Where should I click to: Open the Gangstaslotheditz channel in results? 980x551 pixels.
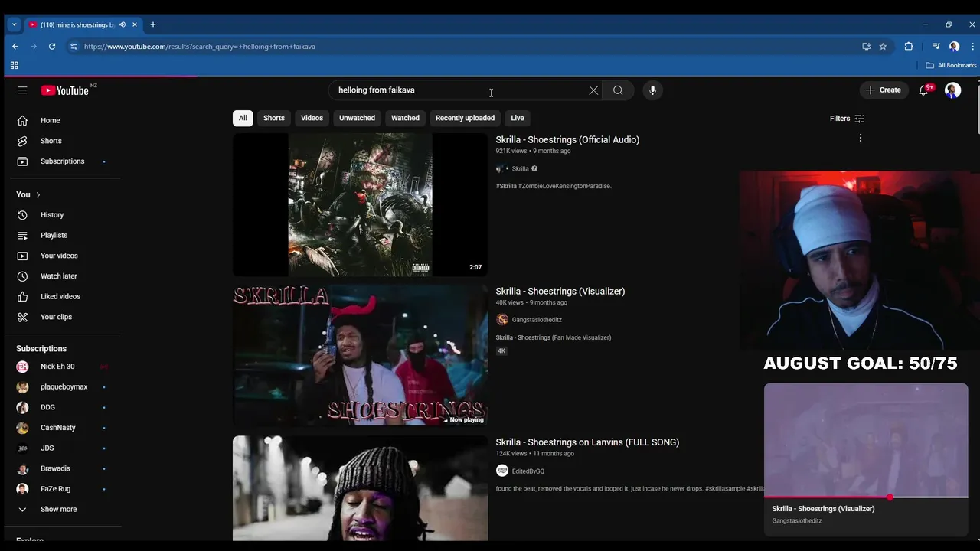[x=537, y=320]
